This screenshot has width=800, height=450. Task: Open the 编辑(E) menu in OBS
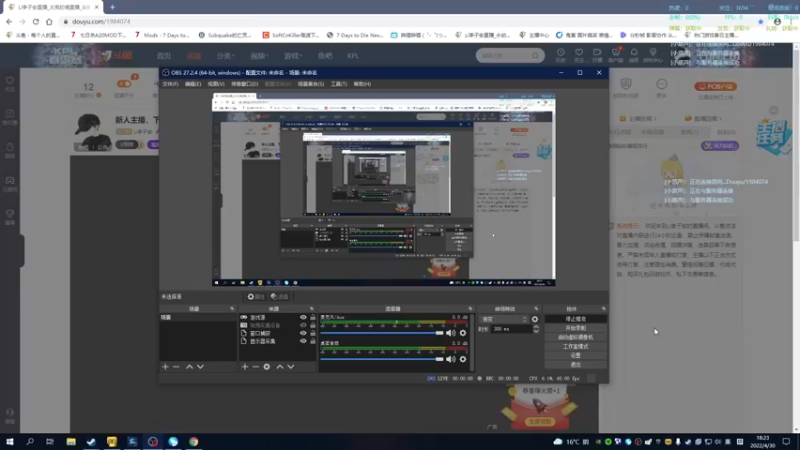click(192, 84)
